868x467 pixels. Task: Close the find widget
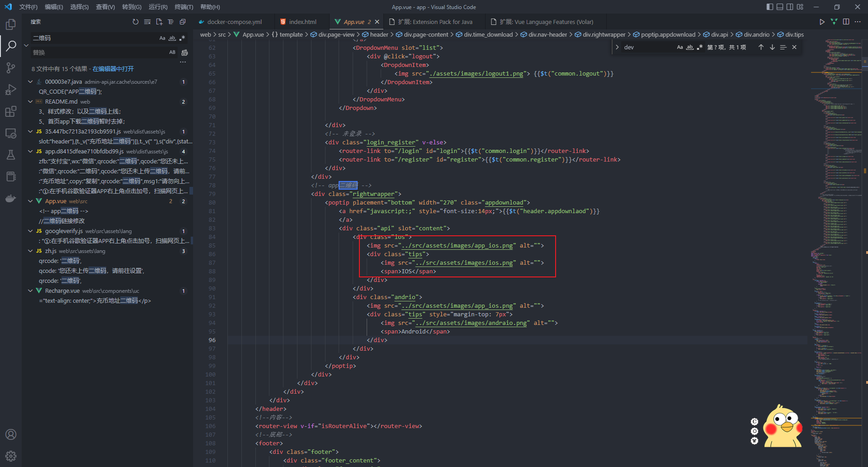point(794,47)
